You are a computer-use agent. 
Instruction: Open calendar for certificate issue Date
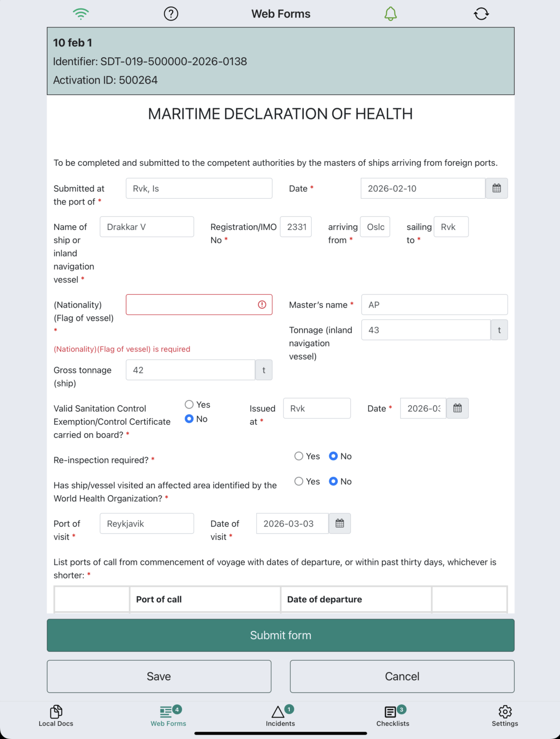[457, 408]
